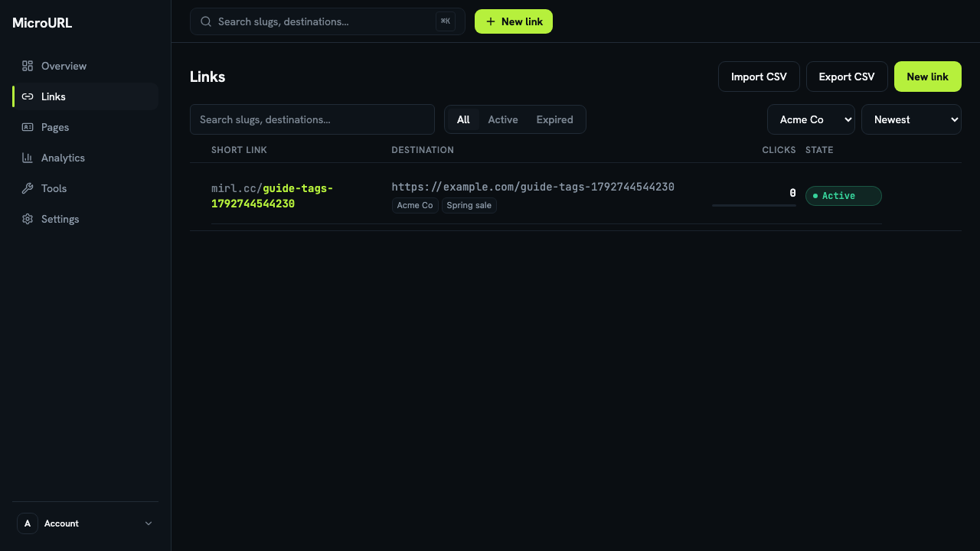Click the SHORT LINK column header
Viewport: 980px width, 551px height.
(239, 150)
